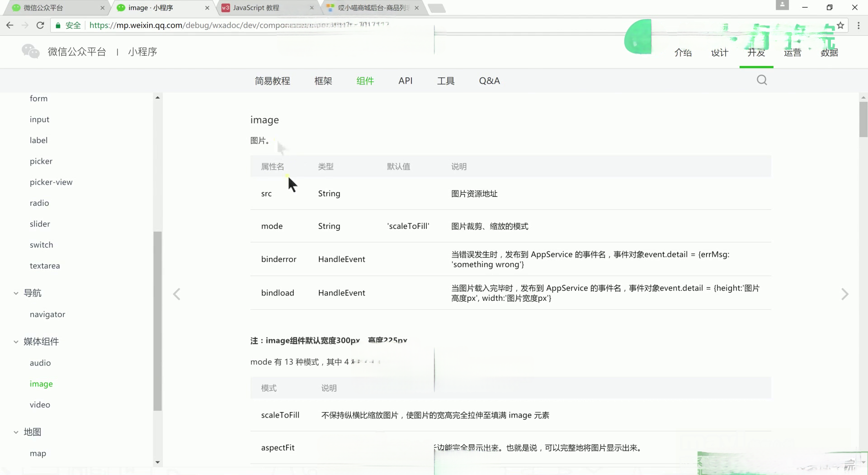Image resolution: width=868 pixels, height=475 pixels.
Task: Reload the page with refresh icon
Action: [x=40, y=25]
